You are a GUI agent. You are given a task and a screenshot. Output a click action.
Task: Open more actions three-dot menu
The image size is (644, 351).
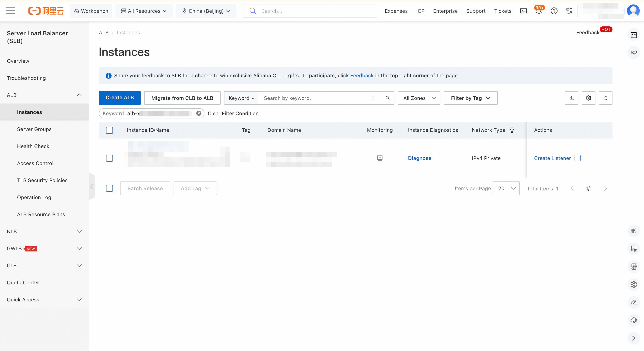pos(581,158)
